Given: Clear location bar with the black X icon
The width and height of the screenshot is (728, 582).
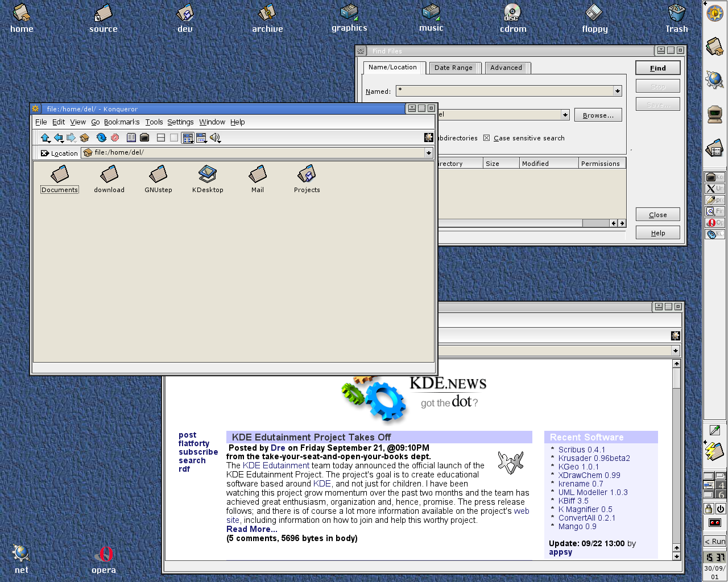Looking at the screenshot, I should 45,153.
